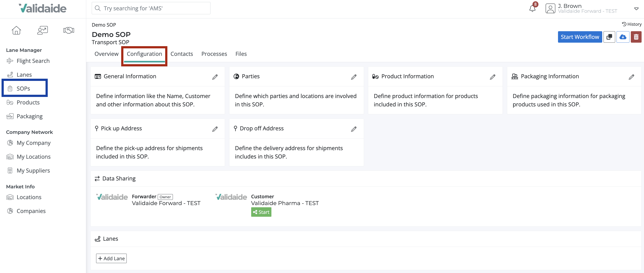Open My Locations under Company Network
Image resolution: width=644 pixels, height=273 pixels.
click(x=34, y=157)
